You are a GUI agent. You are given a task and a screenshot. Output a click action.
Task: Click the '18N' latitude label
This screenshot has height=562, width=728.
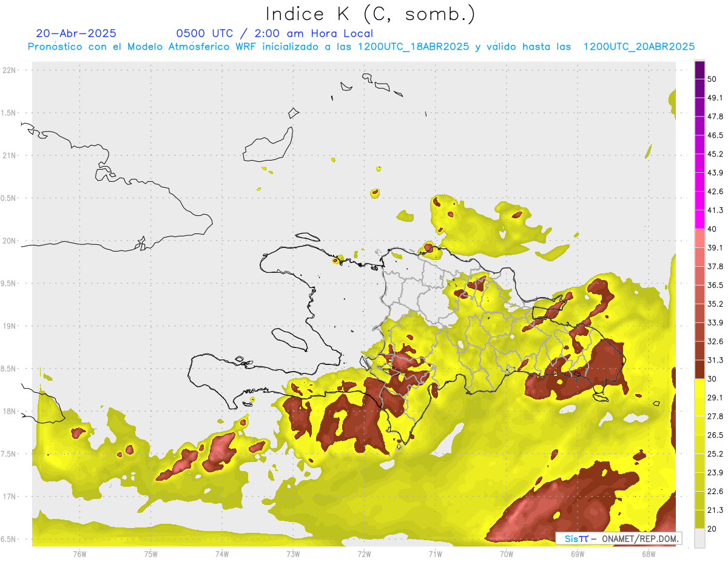pos(9,411)
